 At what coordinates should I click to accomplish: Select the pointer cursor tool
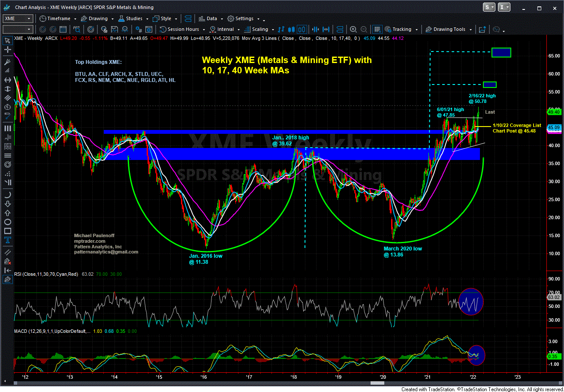point(8,41)
